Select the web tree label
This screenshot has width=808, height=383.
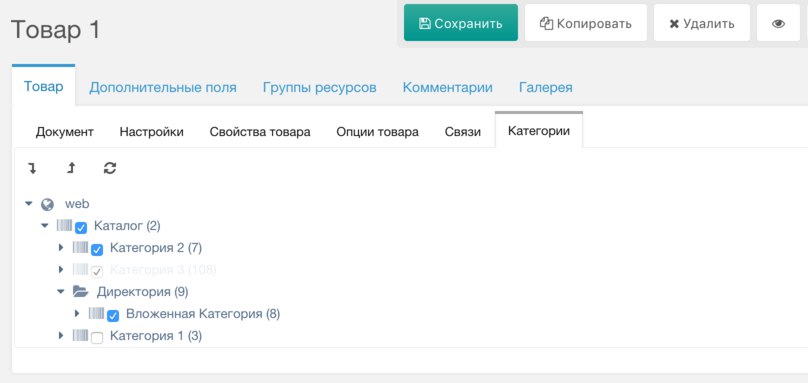tap(77, 204)
